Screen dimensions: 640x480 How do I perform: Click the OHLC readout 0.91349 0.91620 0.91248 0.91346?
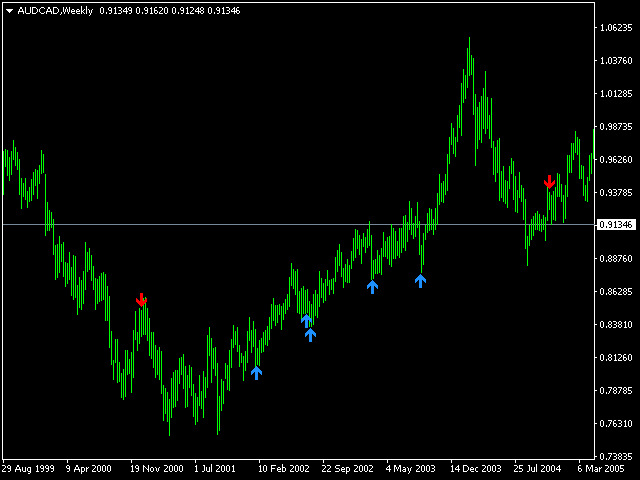coord(170,11)
